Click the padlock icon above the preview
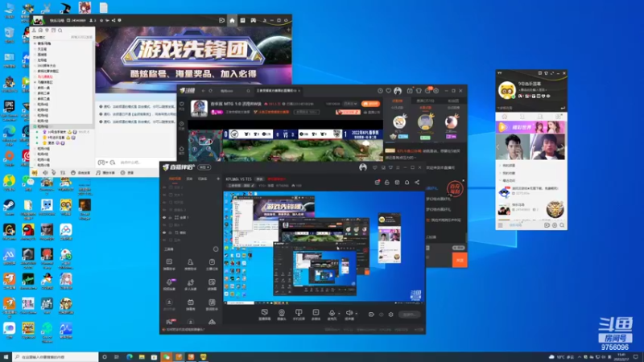Viewport: 644px width, 362px height. [387, 183]
